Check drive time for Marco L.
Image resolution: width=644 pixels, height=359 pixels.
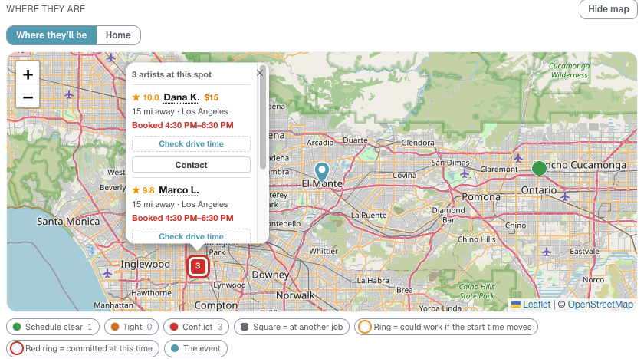point(191,236)
